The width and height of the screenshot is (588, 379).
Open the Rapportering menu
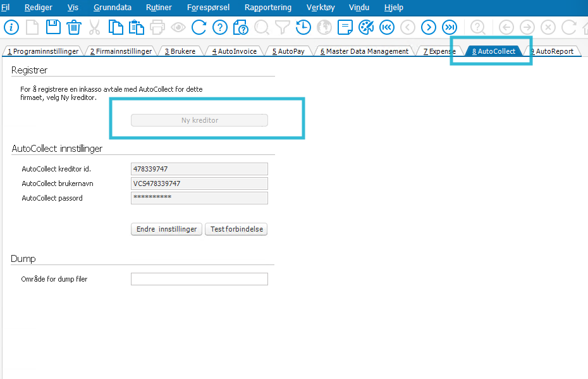267,8
